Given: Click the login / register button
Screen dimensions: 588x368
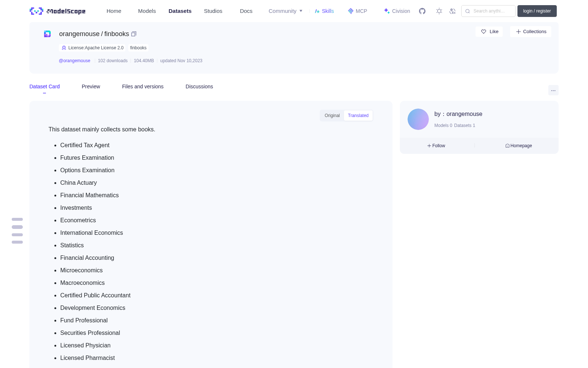Looking at the screenshot, I should pos(537,11).
